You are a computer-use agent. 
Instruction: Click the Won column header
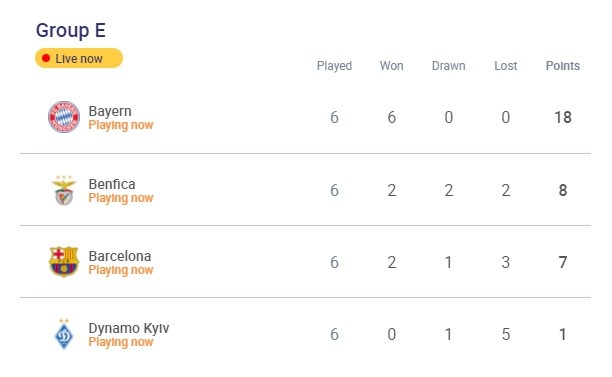click(391, 66)
